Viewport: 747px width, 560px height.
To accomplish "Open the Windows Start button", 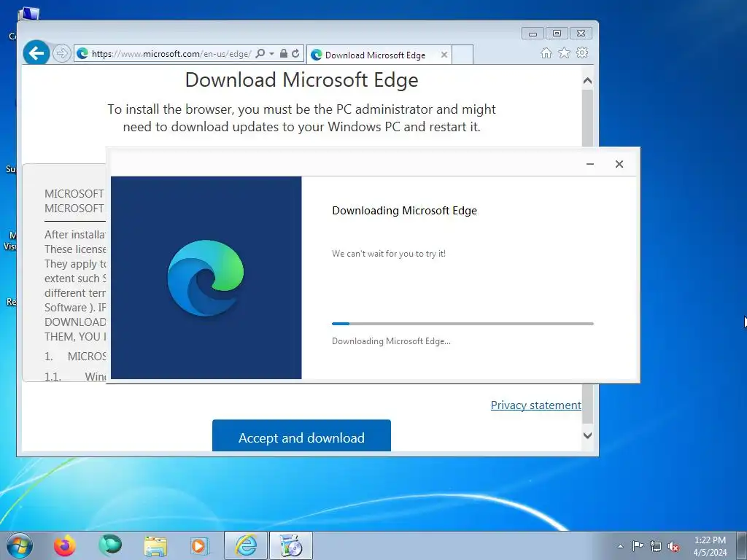I will tap(20, 545).
